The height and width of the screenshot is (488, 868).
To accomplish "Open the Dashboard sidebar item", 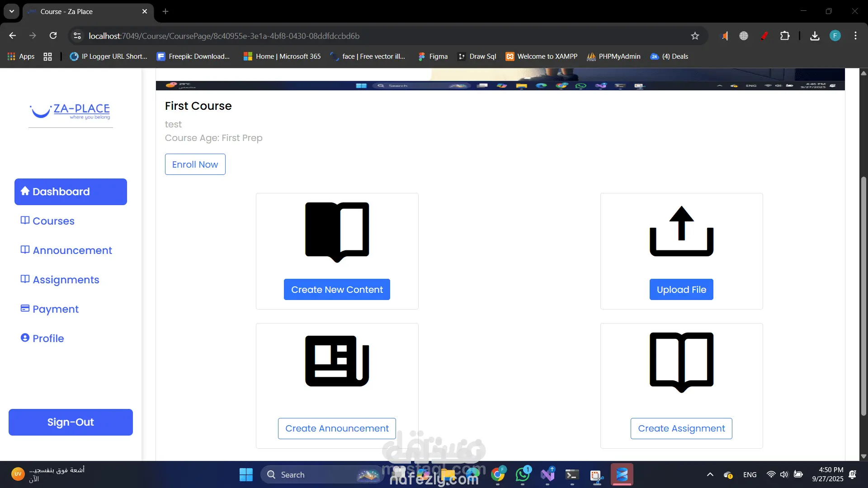I will click(71, 192).
